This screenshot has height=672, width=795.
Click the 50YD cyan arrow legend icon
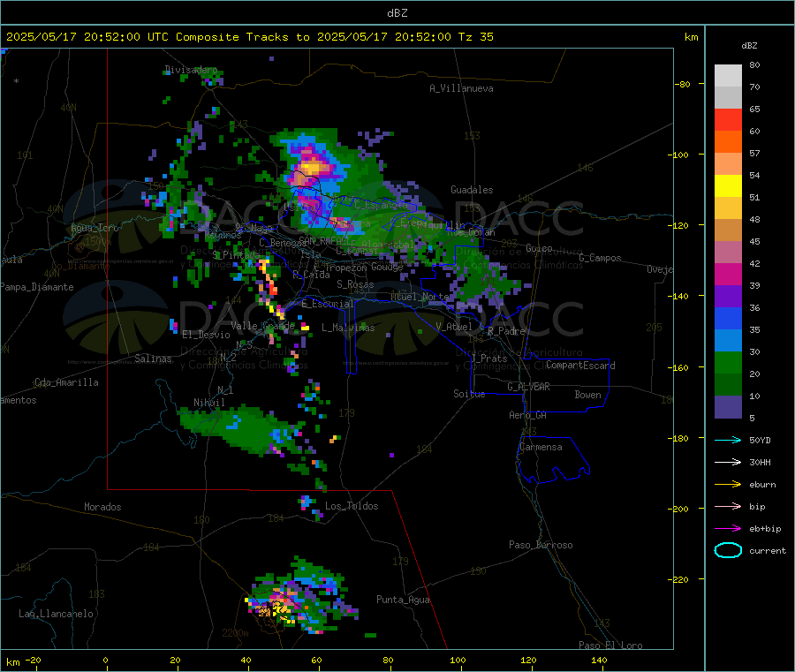728,440
